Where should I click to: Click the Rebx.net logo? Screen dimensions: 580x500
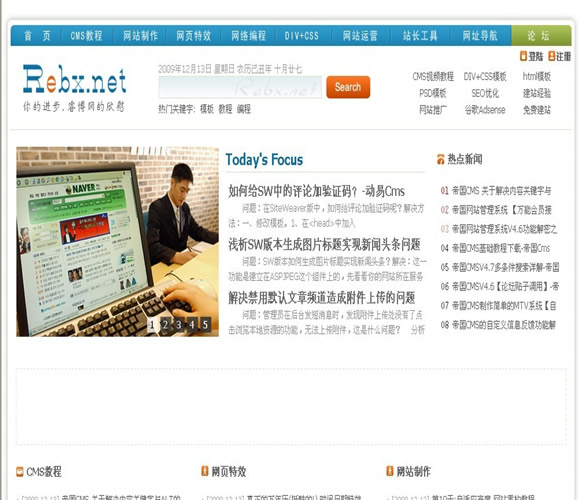point(74,79)
